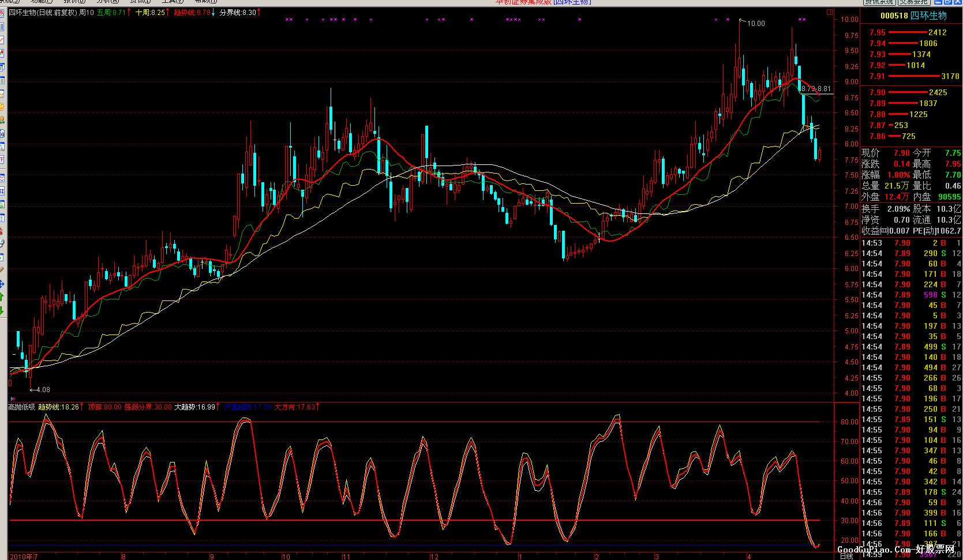Click the 涨幅 1.80% value

coord(898,175)
